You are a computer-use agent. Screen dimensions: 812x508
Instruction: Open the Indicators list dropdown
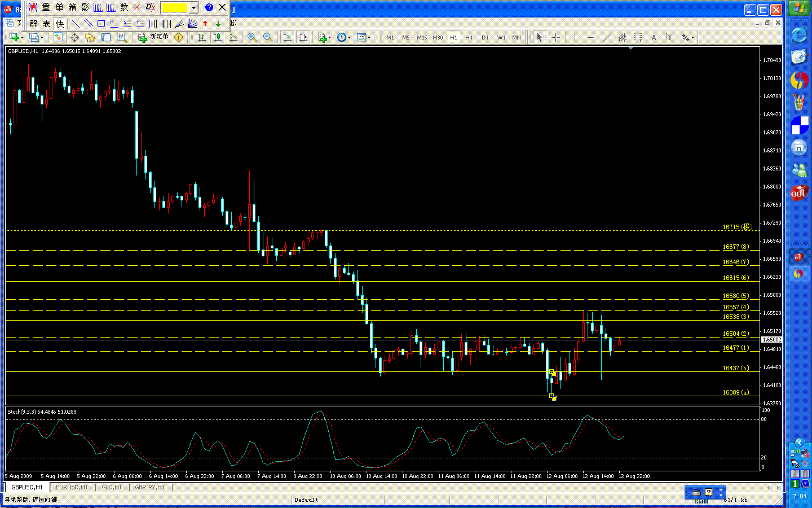[x=324, y=37]
